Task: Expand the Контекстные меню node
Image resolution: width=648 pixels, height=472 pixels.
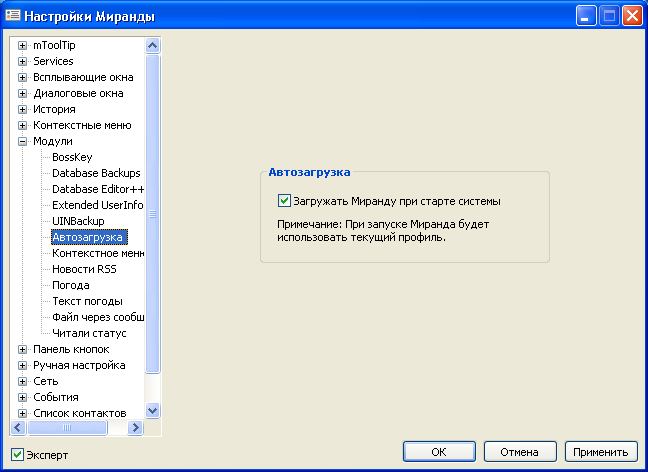Action: tap(22, 126)
